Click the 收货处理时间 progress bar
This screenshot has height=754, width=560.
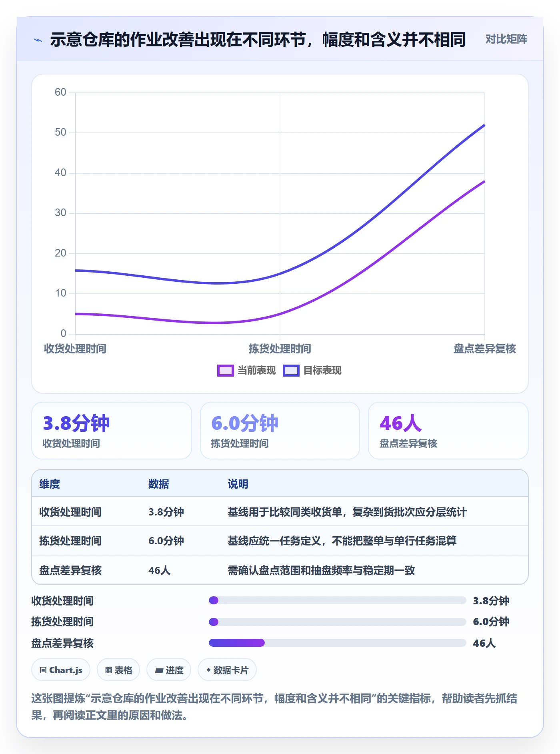pyautogui.click(x=338, y=600)
